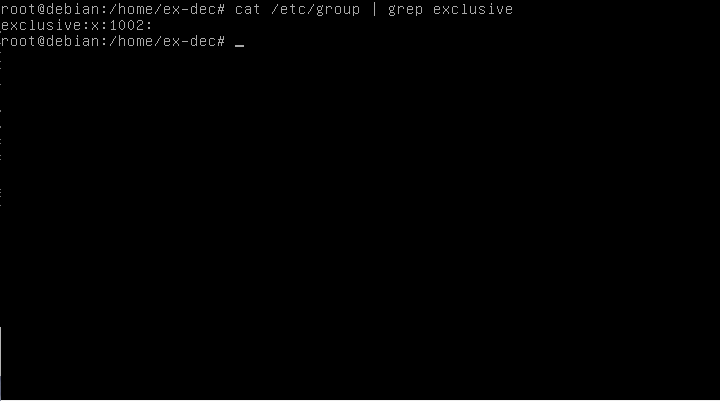Click the pipe character before grep
This screenshot has height=401, width=720.
[x=374, y=9]
